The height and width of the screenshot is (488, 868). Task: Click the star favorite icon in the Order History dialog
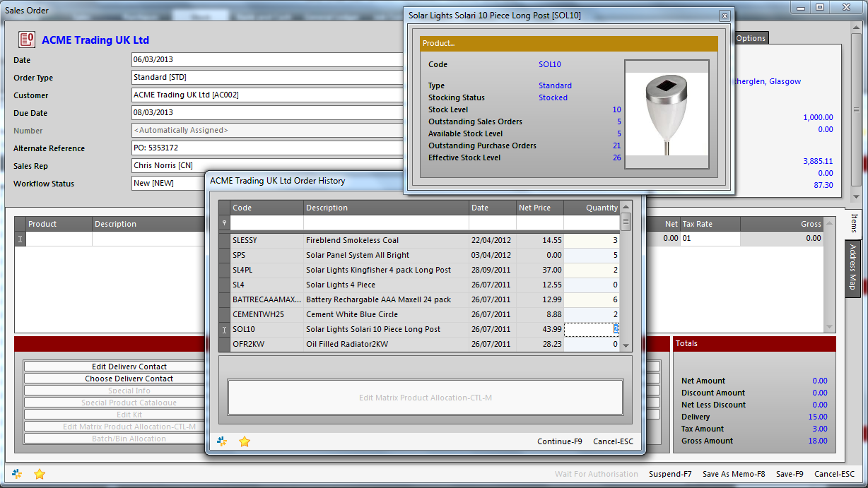coord(245,441)
